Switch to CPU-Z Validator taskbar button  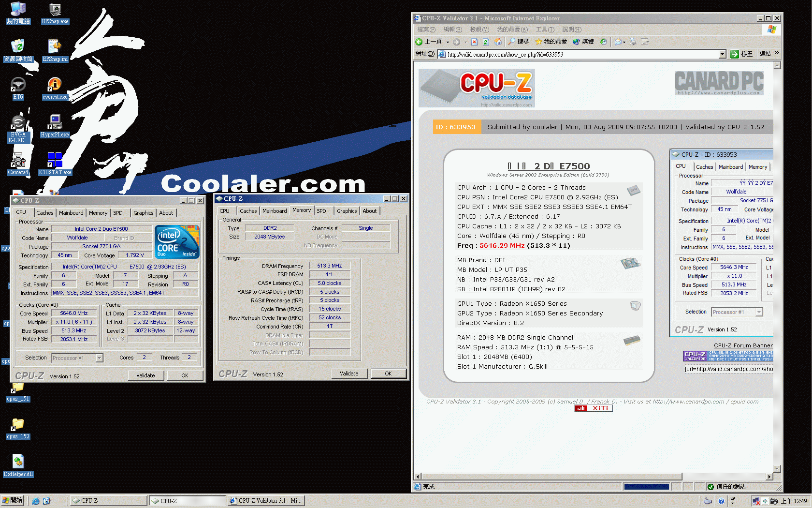coord(266,501)
